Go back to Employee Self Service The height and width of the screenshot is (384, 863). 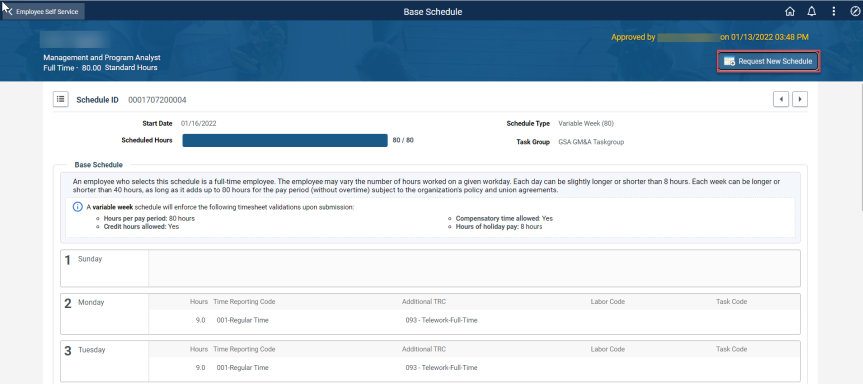click(43, 12)
